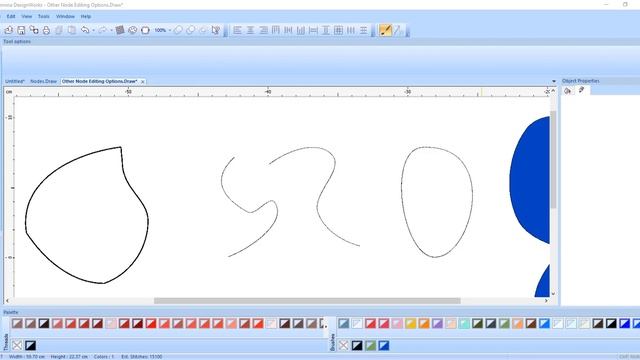Screen dimensions: 640x360
Task: Pick the purple brush color swatch
Action: pyautogui.click(x=437, y=324)
